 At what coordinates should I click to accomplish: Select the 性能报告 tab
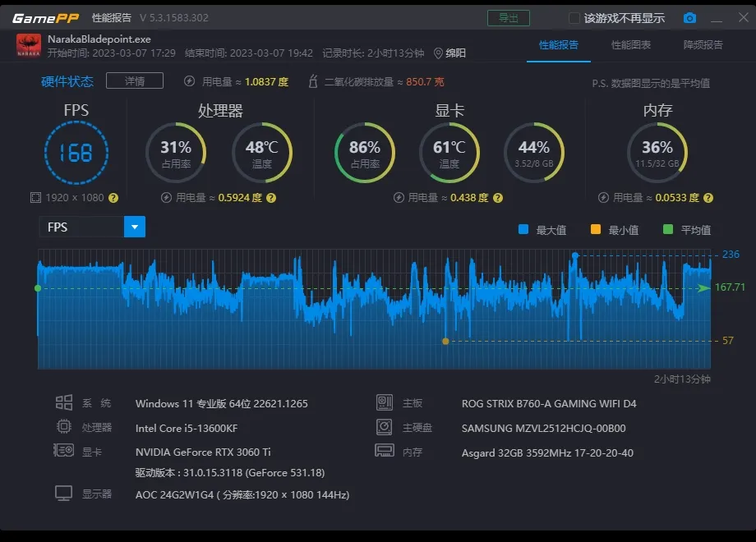click(559, 45)
